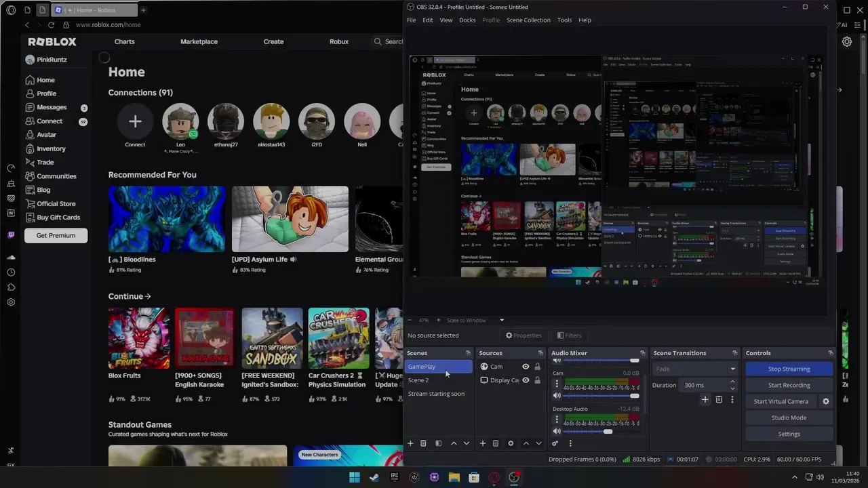The width and height of the screenshot is (868, 488).
Task: Click Get Premium on Roblox sidebar
Action: coord(56,235)
